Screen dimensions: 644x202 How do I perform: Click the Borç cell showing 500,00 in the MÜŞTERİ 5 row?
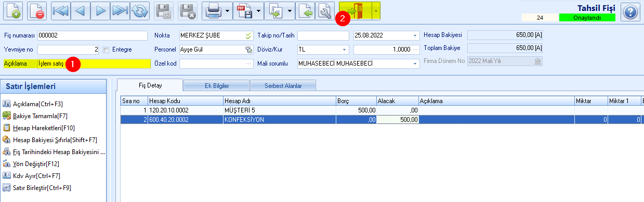point(356,110)
